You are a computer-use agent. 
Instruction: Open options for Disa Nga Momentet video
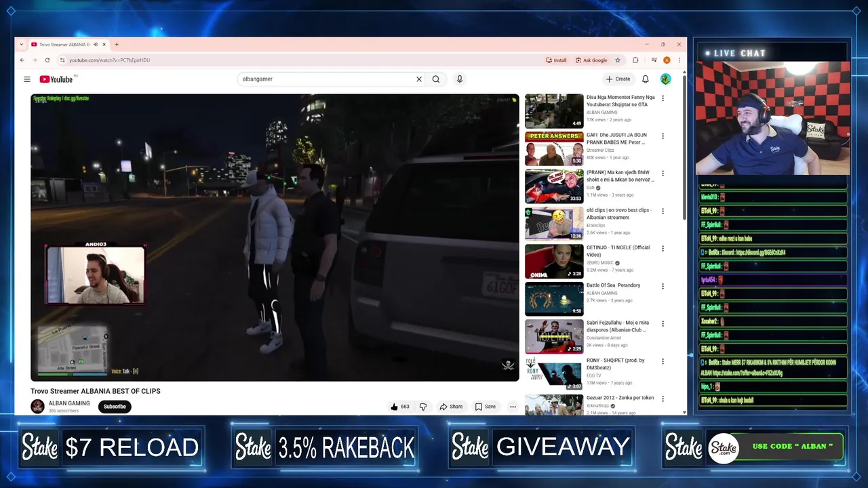[x=663, y=98]
